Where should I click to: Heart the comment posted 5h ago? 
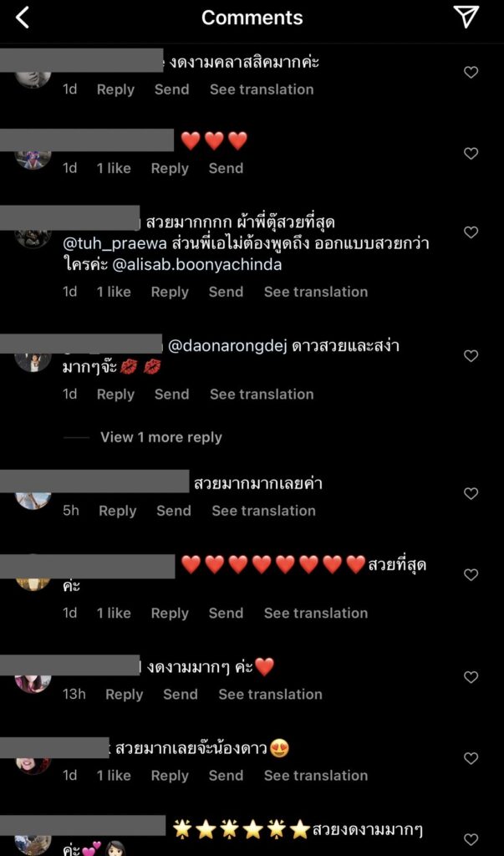471,493
